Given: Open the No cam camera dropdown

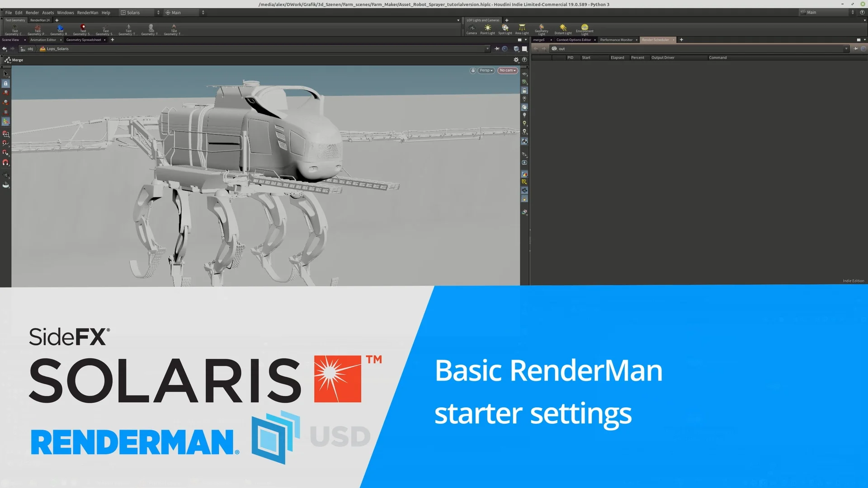Looking at the screenshot, I should [x=507, y=70].
